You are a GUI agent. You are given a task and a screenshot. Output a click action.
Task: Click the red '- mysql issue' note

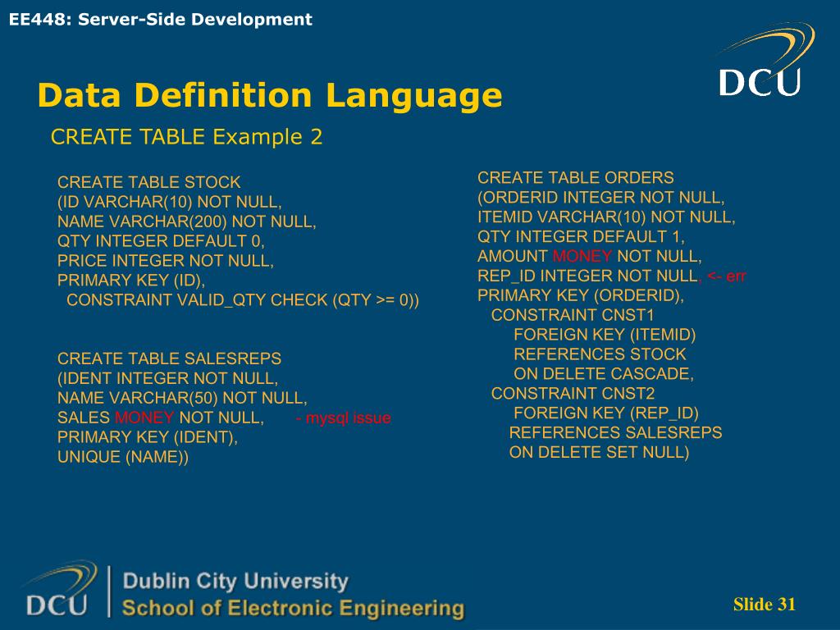pyautogui.click(x=343, y=418)
